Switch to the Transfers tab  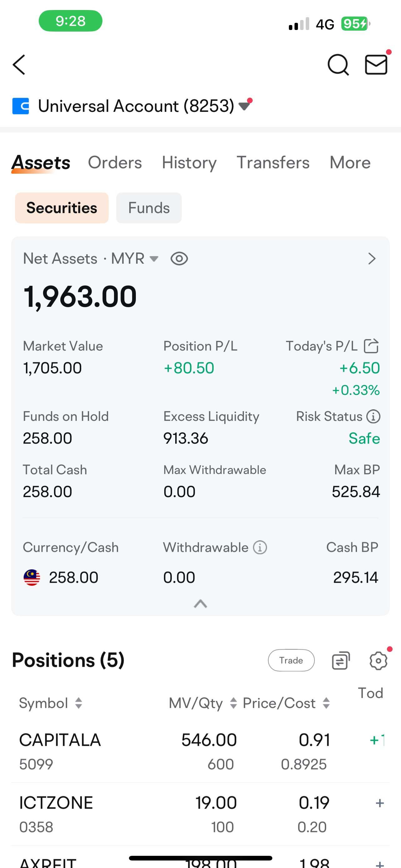273,162
